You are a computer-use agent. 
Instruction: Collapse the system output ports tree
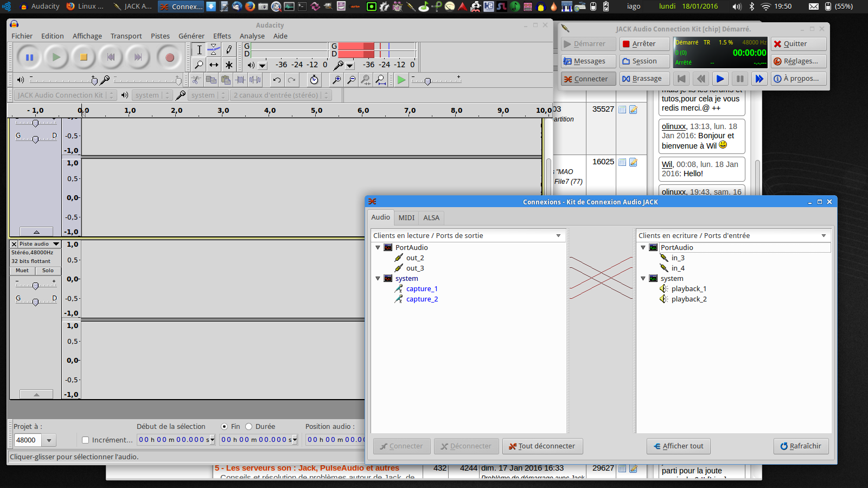tap(378, 278)
